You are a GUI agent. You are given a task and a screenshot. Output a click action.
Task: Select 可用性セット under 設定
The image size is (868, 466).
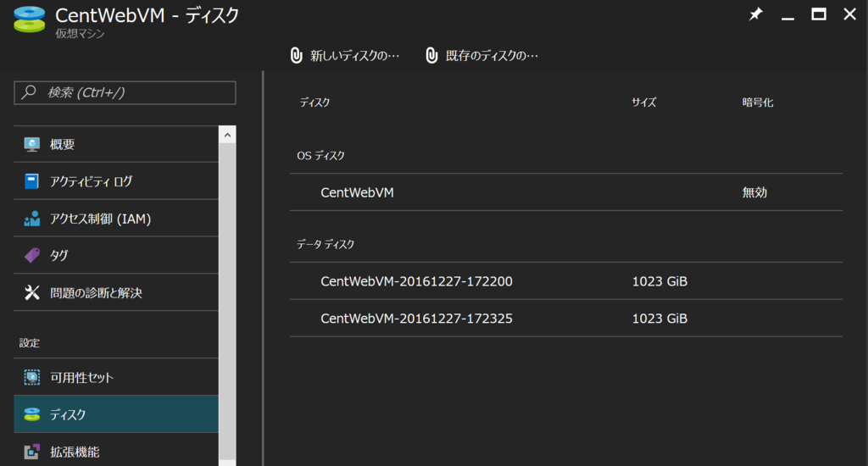(116, 377)
